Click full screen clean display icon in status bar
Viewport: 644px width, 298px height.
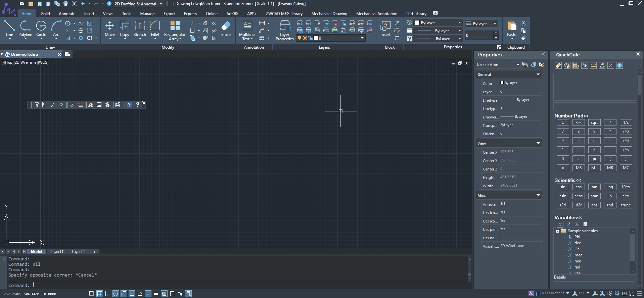pyautogui.click(x=632, y=293)
